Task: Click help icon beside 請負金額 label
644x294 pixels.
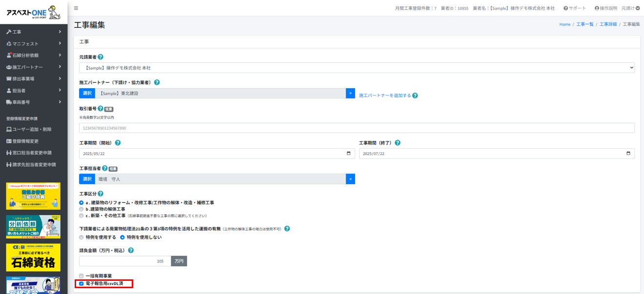Action: point(131,251)
